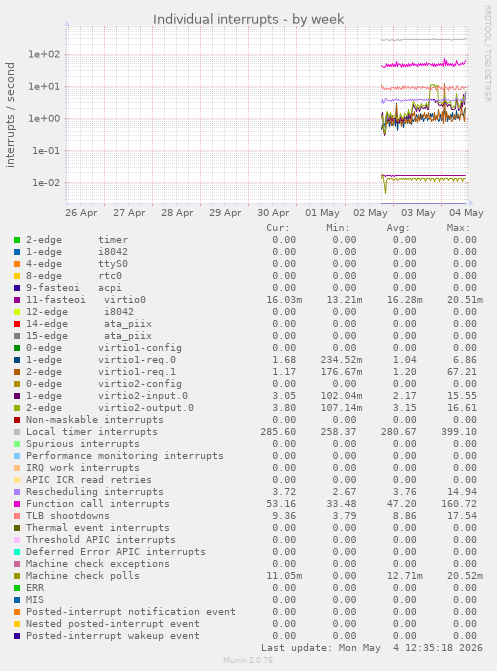Click the RRDTOOL / TOBI OETIKER watermark
497x671 pixels.
click(x=488, y=53)
